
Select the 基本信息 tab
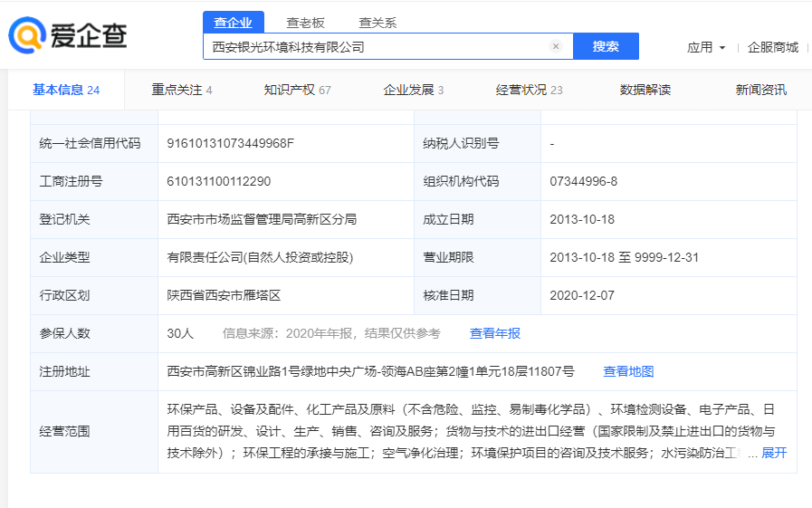[65, 90]
